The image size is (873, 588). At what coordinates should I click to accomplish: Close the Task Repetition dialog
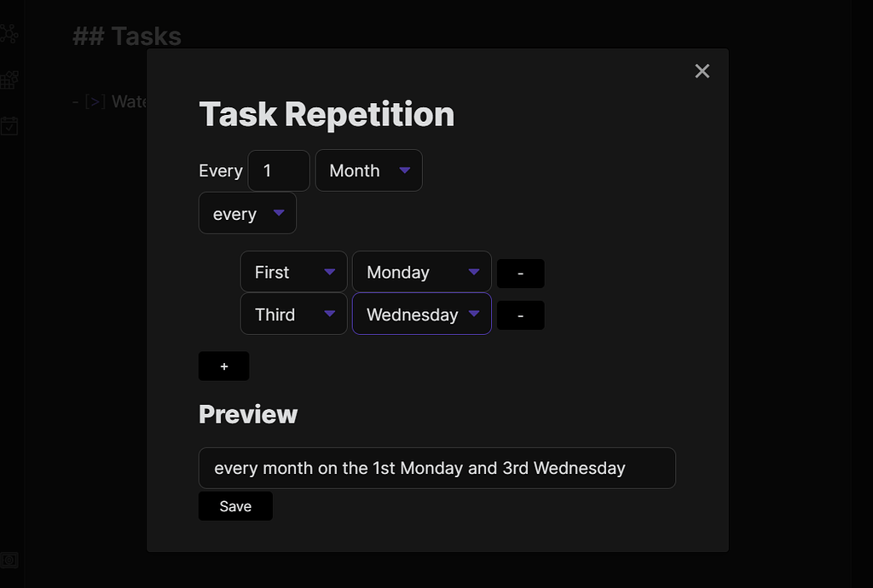coord(702,71)
